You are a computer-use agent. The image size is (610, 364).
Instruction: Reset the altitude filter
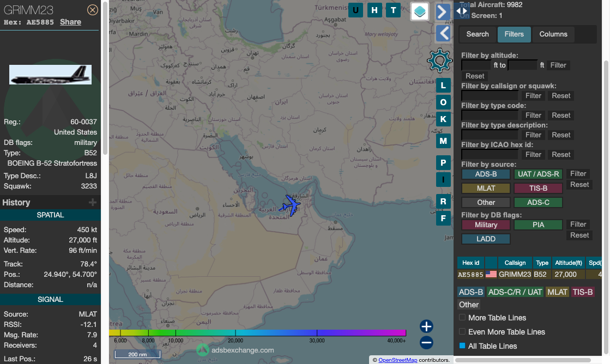475,76
